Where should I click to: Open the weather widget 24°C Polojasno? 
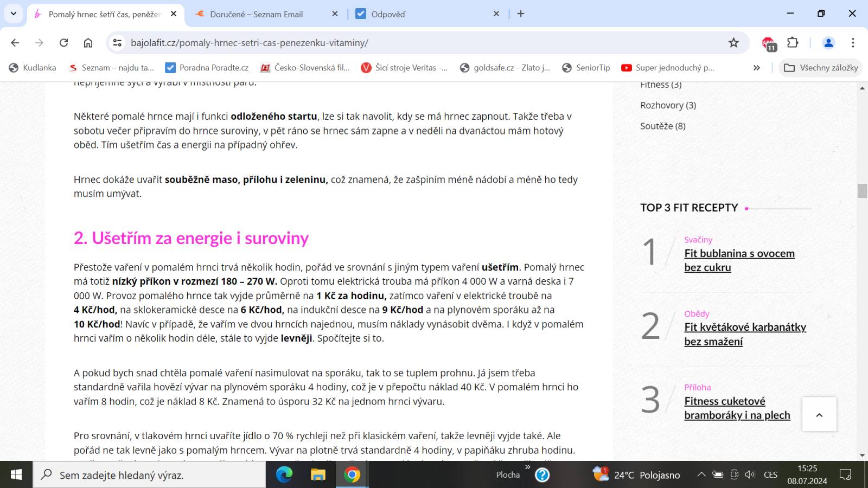[x=636, y=475]
